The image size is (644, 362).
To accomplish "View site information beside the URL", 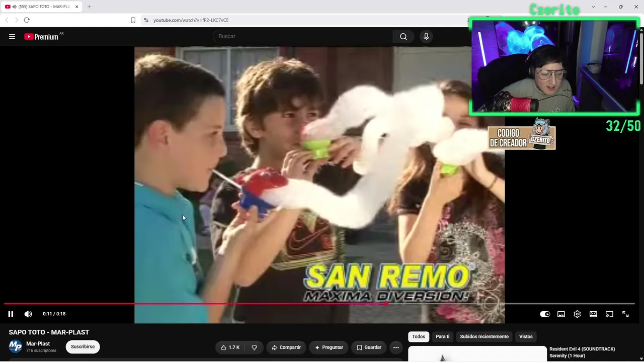I will tap(146, 20).
